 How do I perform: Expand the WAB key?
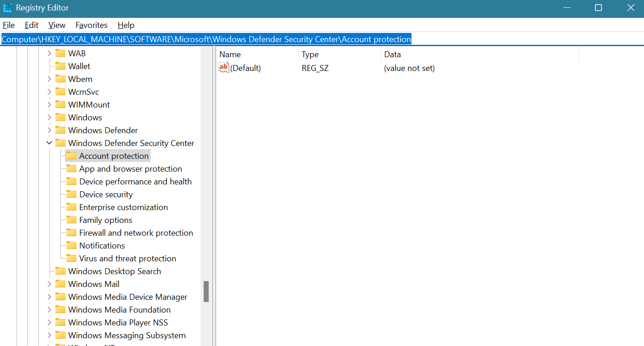tap(49, 53)
